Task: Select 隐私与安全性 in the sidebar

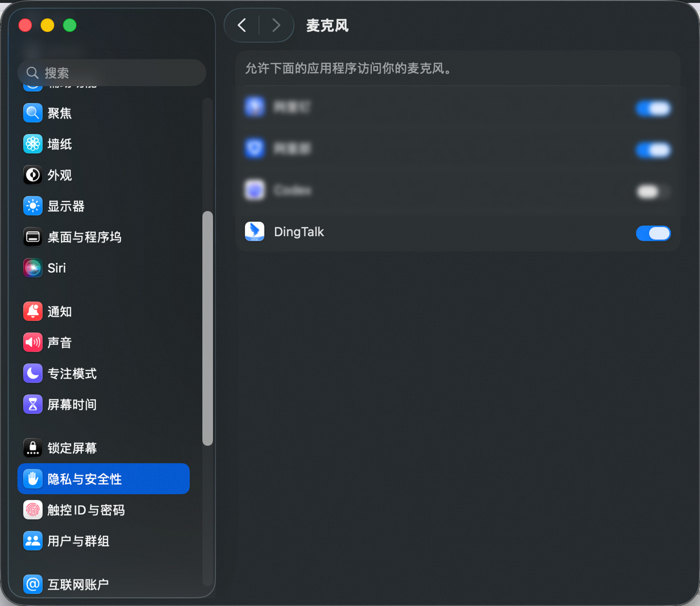Action: [104, 479]
